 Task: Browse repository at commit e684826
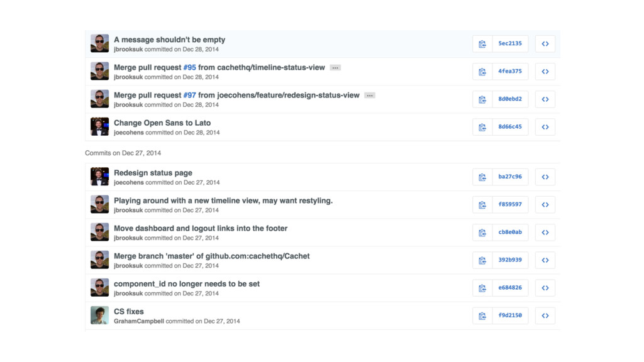point(545,288)
